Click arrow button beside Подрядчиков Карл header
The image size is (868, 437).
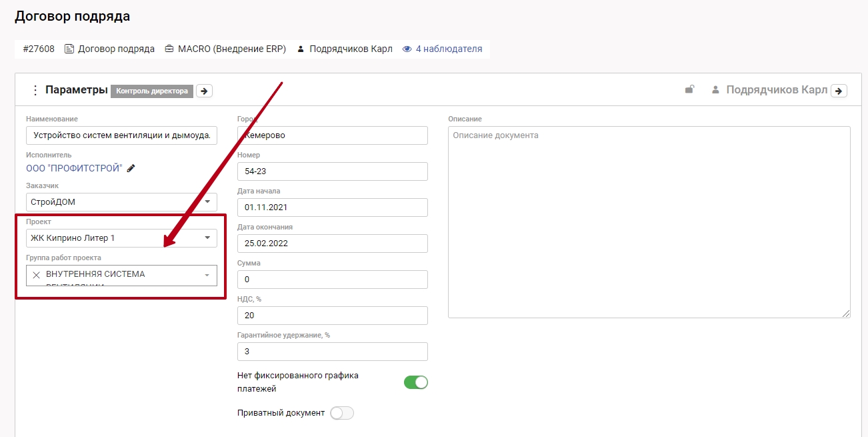pyautogui.click(x=839, y=91)
